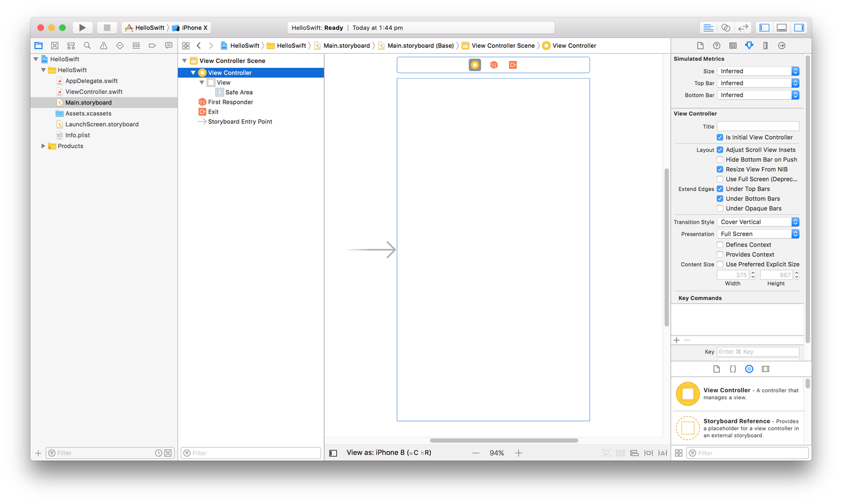This screenshot has height=504, width=842.
Task: Open the Transition Style dropdown
Action: click(758, 222)
